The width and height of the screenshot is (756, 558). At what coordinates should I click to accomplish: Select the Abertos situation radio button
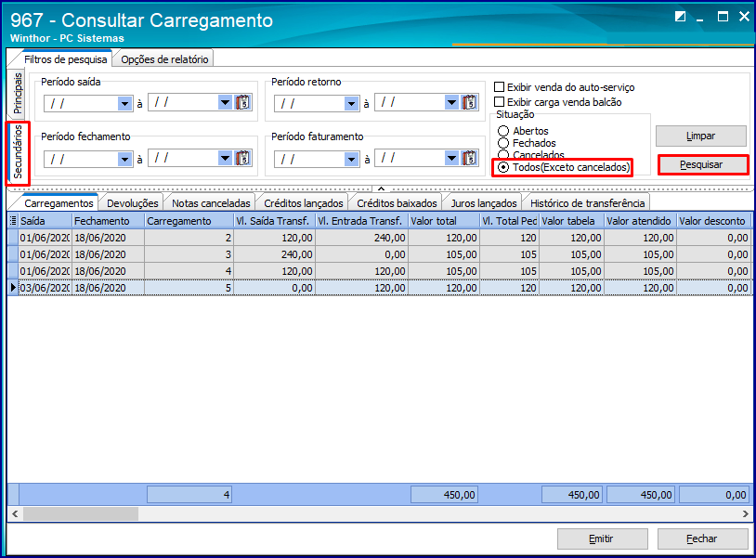pos(502,131)
